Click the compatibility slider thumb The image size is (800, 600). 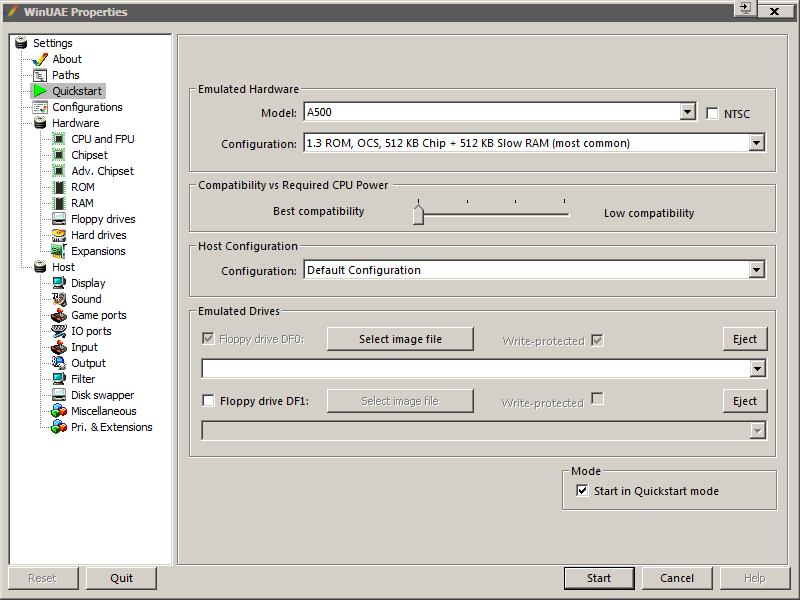tap(418, 213)
